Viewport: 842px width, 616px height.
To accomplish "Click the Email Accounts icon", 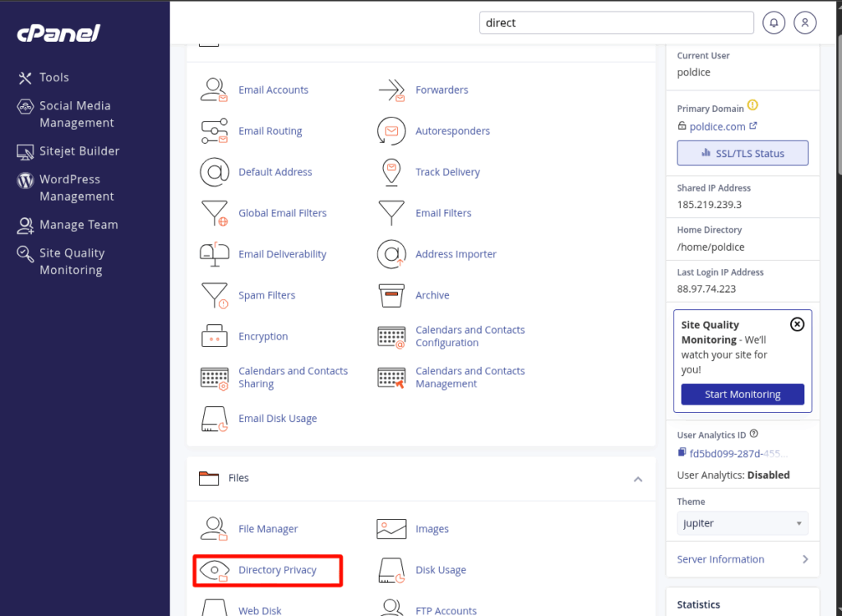I will tap(215, 90).
